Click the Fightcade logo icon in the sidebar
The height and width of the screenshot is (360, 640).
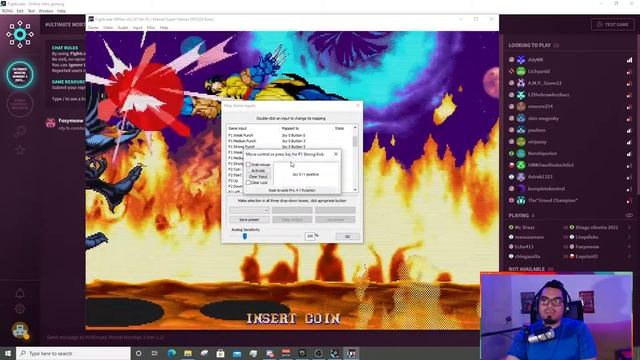[x=20, y=34]
